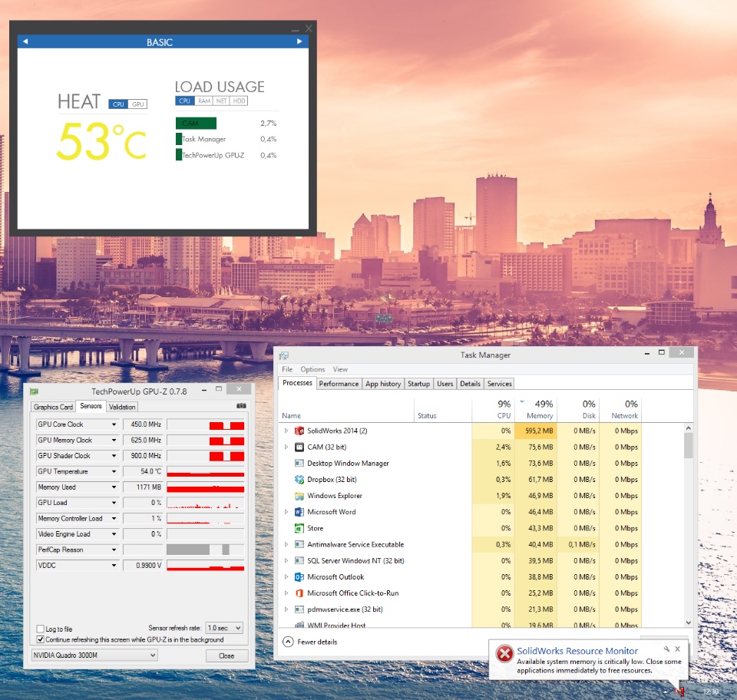The width and height of the screenshot is (737, 700).
Task: Select the Microsoft Word process icon
Action: (299, 512)
